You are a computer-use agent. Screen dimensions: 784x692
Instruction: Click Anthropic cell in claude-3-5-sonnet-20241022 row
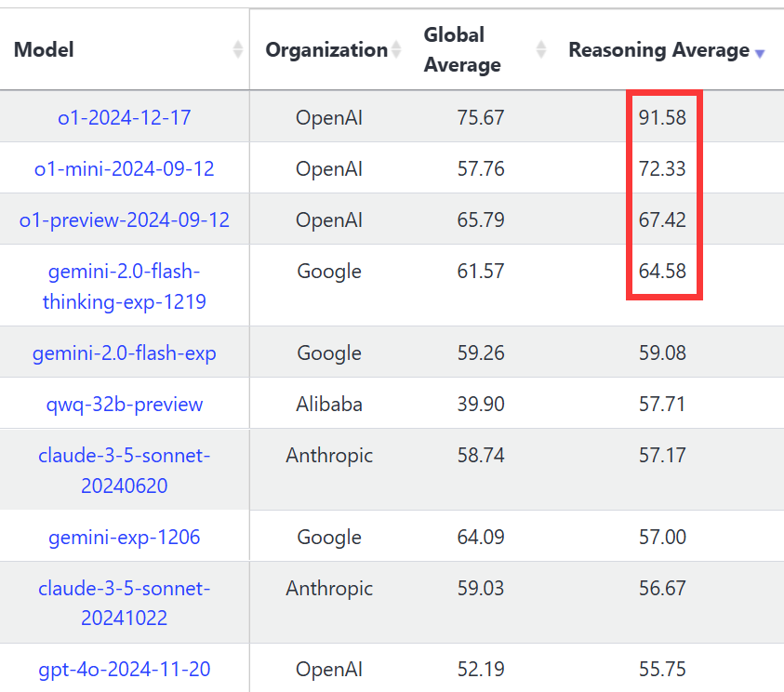[x=329, y=589]
